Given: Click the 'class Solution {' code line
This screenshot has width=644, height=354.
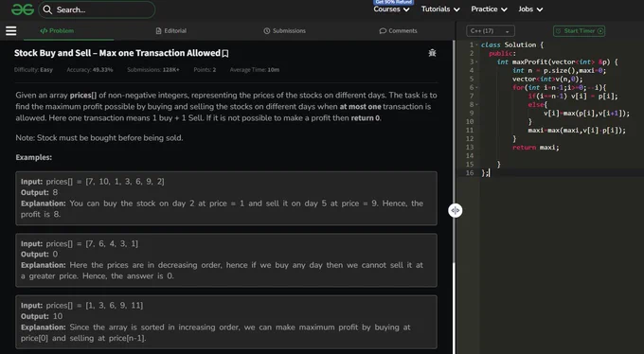Looking at the screenshot, I should pos(512,44).
